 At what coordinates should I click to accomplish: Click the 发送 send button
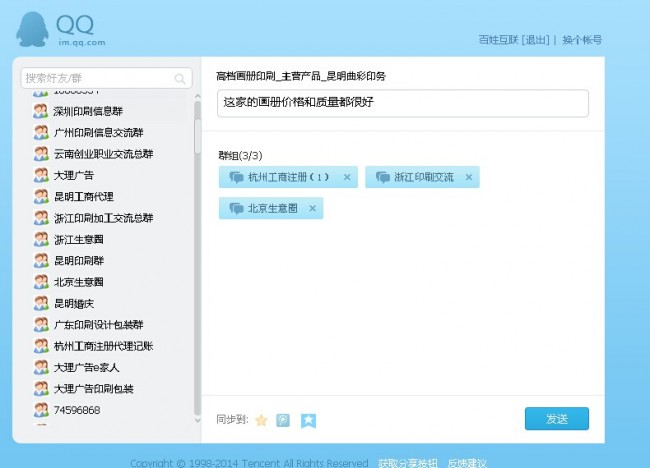coord(557,419)
